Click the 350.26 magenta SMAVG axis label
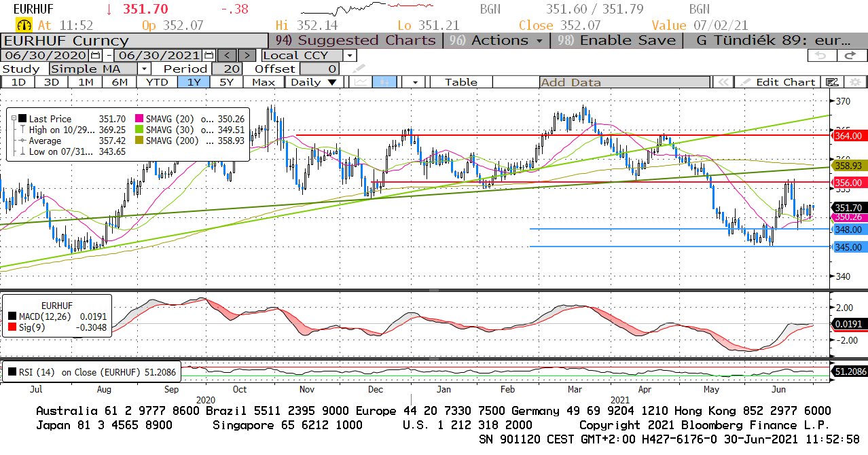The height and width of the screenshot is (455, 868). click(848, 217)
